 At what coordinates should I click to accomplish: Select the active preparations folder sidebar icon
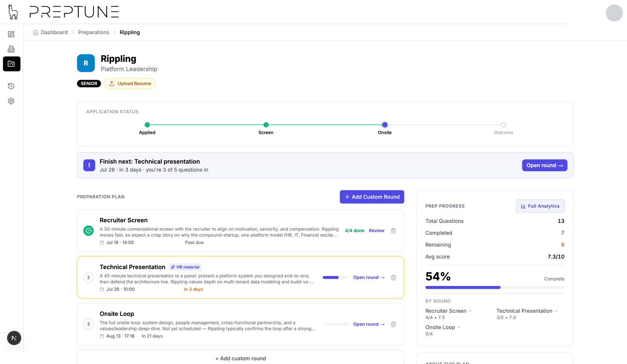[x=12, y=64]
